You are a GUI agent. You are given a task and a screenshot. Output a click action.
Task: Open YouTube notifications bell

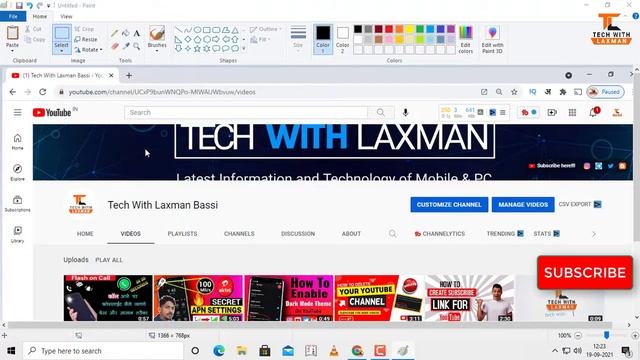point(593,112)
